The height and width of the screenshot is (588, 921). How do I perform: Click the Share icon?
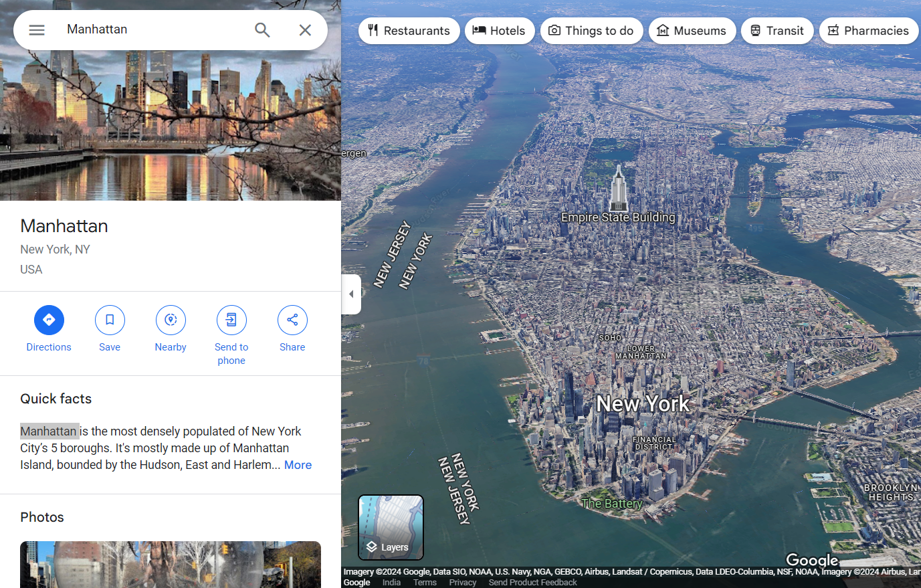tap(292, 320)
